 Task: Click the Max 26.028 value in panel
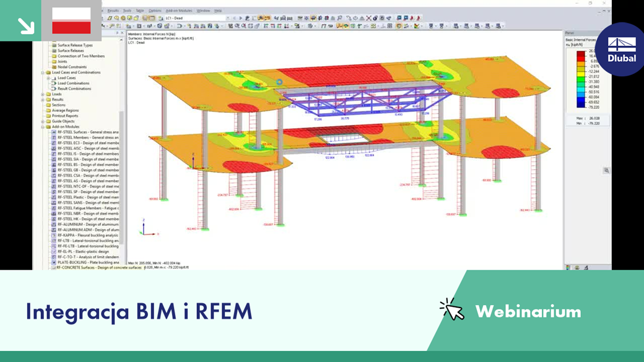tap(594, 118)
